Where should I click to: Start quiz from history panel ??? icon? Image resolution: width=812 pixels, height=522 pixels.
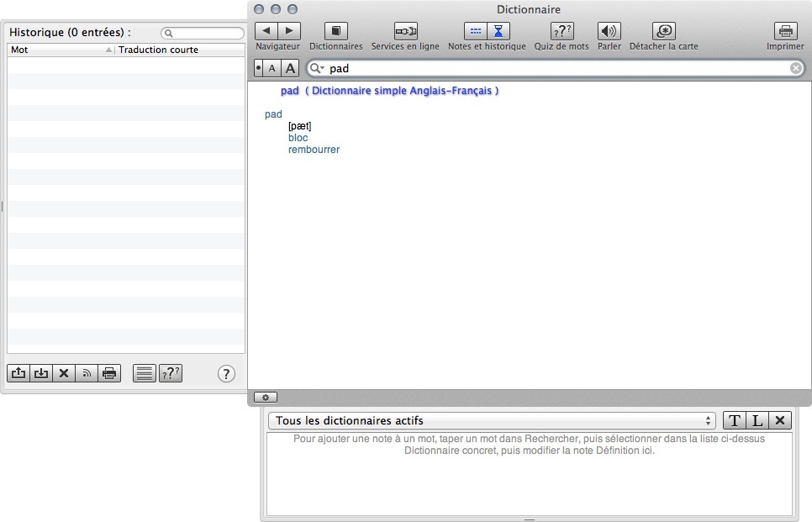pyautogui.click(x=171, y=373)
